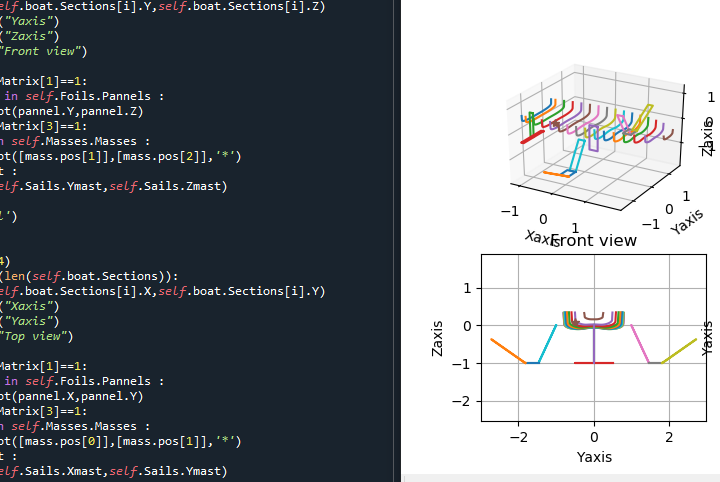Image resolution: width=720 pixels, height=482 pixels.
Task: Click the orange foil line in front view
Action: click(x=506, y=351)
